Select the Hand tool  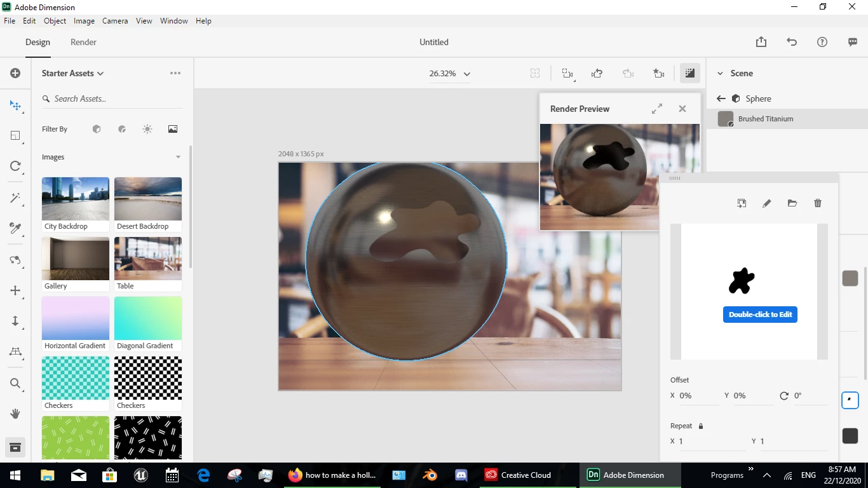[15, 414]
